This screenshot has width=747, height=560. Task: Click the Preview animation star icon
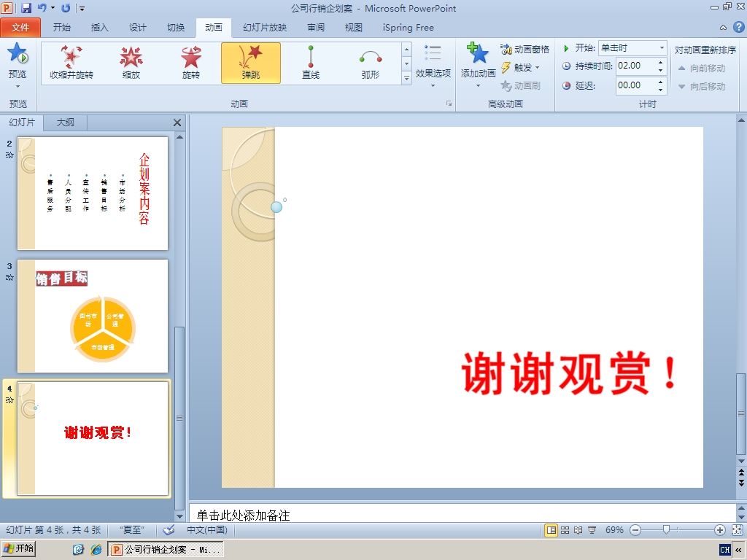pyautogui.click(x=18, y=52)
